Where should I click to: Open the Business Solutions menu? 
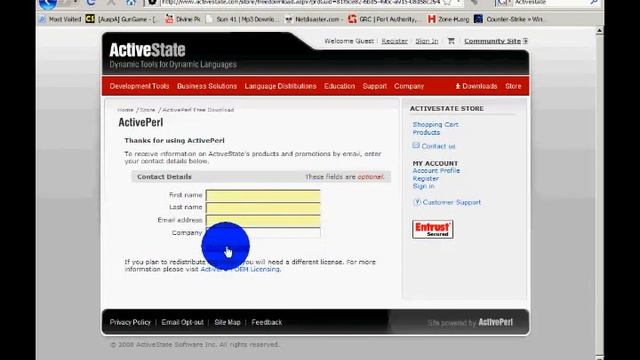207,86
